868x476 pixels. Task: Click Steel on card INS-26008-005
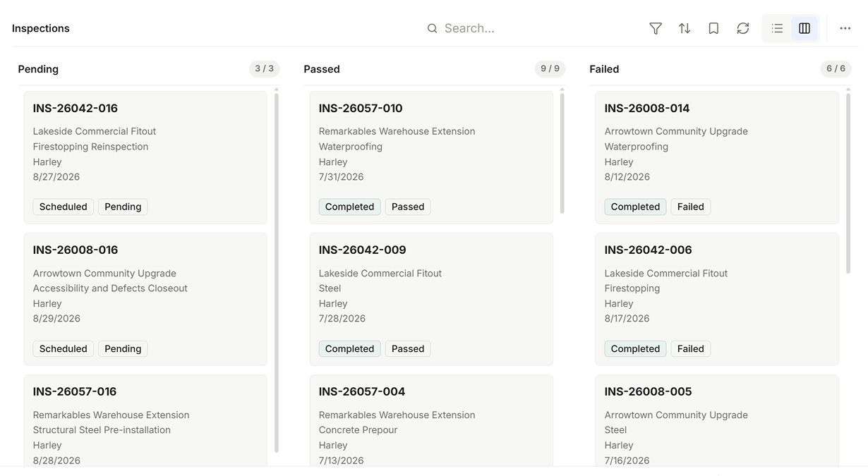coord(616,430)
